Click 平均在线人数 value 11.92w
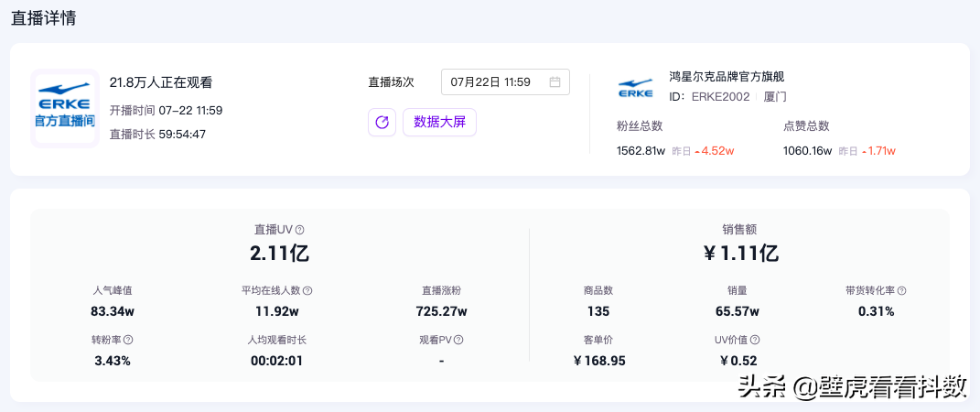980x412 pixels. point(277,311)
